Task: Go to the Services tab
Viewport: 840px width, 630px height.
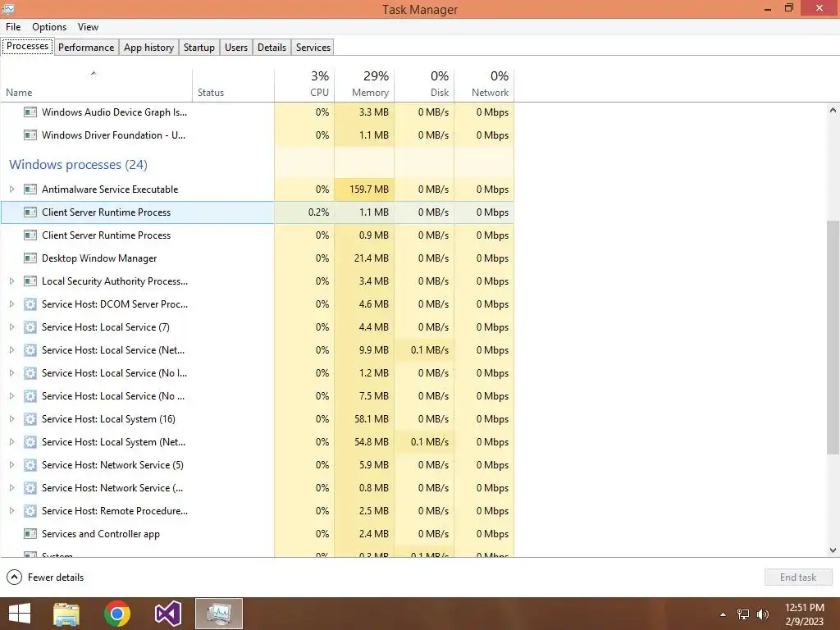Action: 313,47
